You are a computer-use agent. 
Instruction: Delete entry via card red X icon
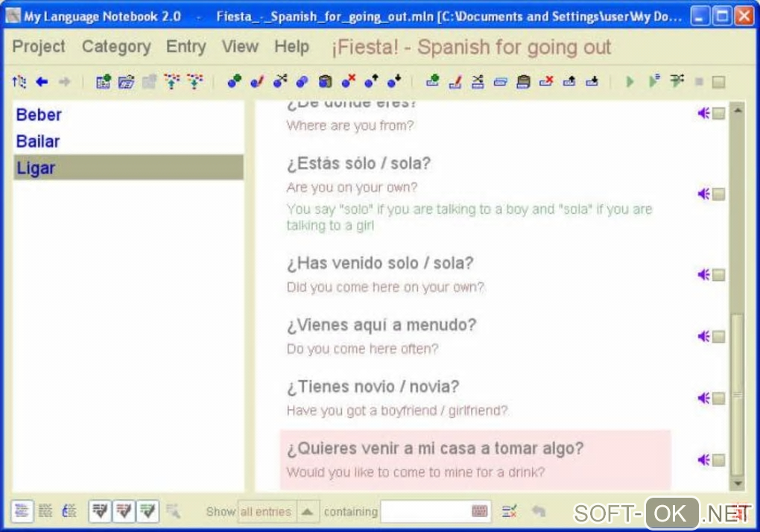(x=546, y=81)
